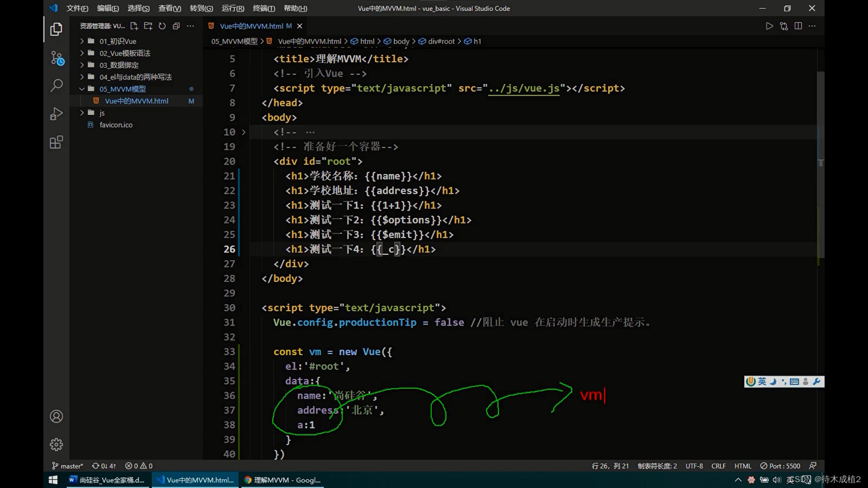
Task: Click the editor vertical scrollbar
Action: 821,165
